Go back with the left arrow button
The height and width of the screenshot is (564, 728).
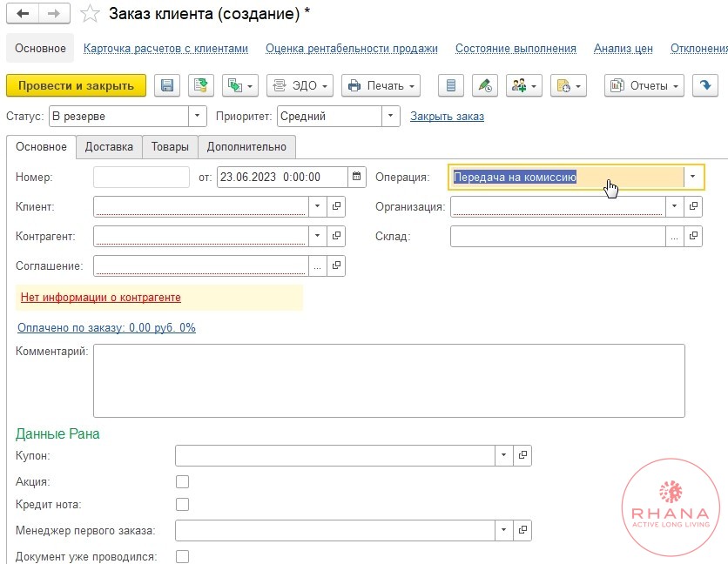pos(23,13)
